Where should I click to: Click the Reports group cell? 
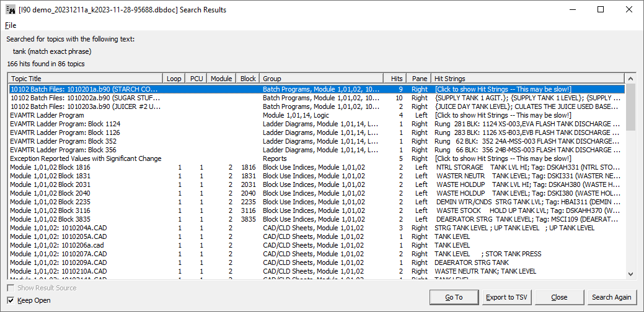(x=275, y=158)
